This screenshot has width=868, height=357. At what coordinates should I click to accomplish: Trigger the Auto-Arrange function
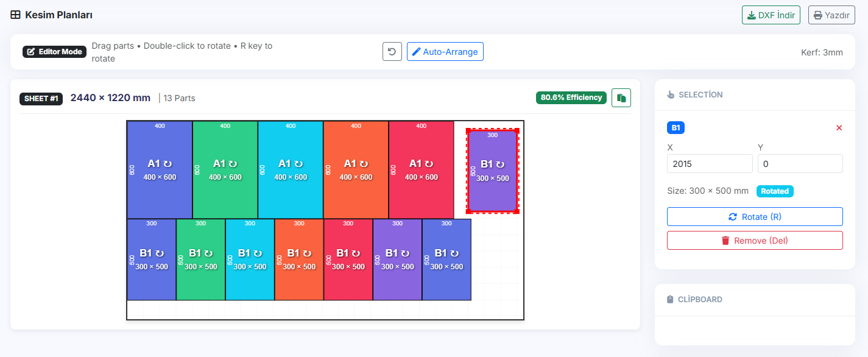[445, 51]
